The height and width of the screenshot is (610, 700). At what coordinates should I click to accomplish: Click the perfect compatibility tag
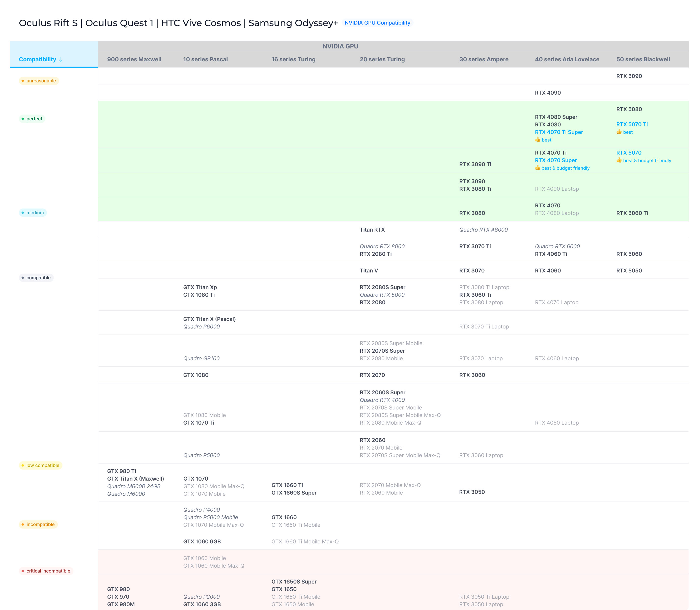pos(32,119)
